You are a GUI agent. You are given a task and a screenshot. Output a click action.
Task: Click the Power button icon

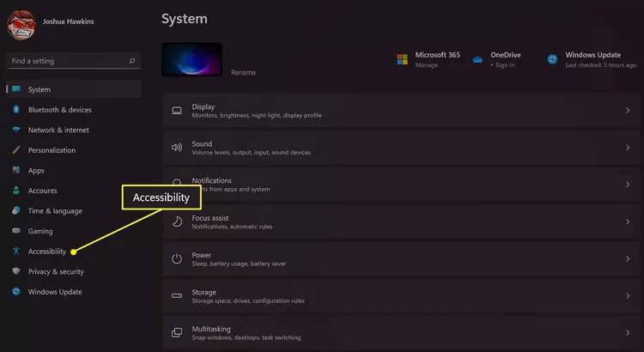[x=177, y=258]
